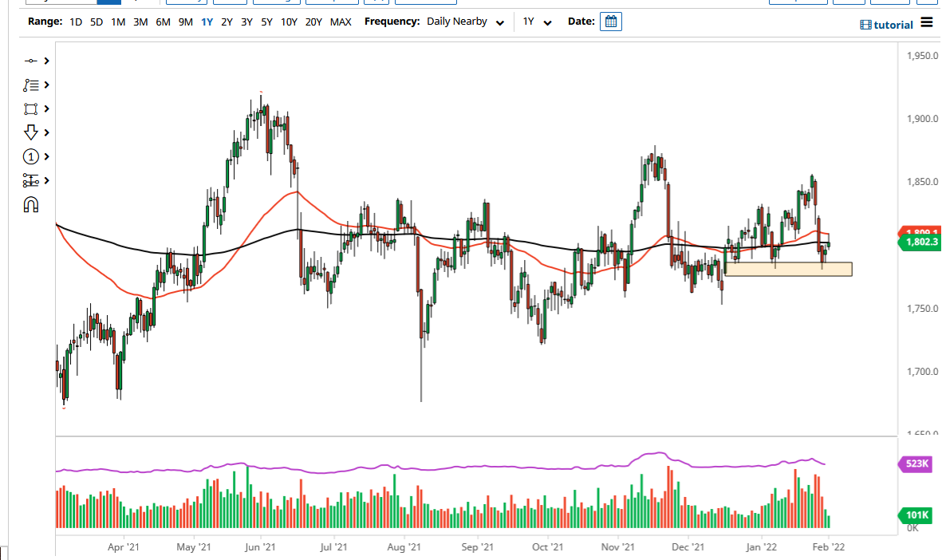The image size is (946, 560).
Task: Click the Jul '21 date axis label
Action: 333,546
